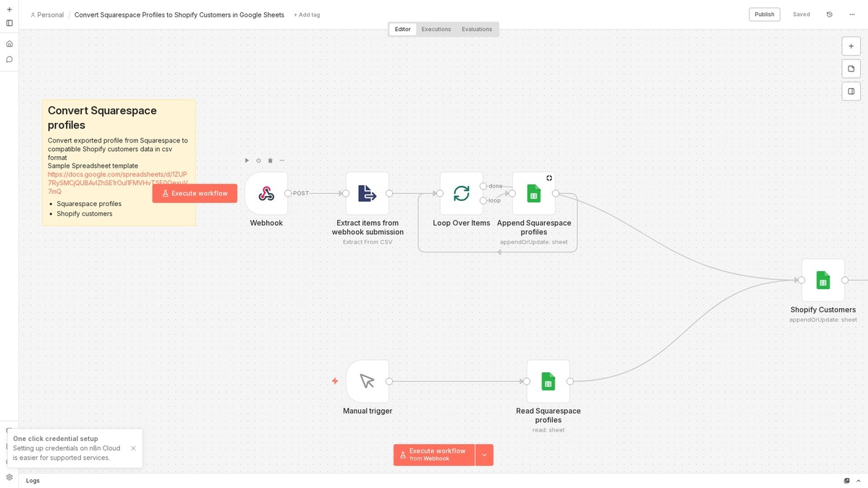Open the Extract items from webhook submission node
Screen dimensions: 868x488
(x=367, y=193)
